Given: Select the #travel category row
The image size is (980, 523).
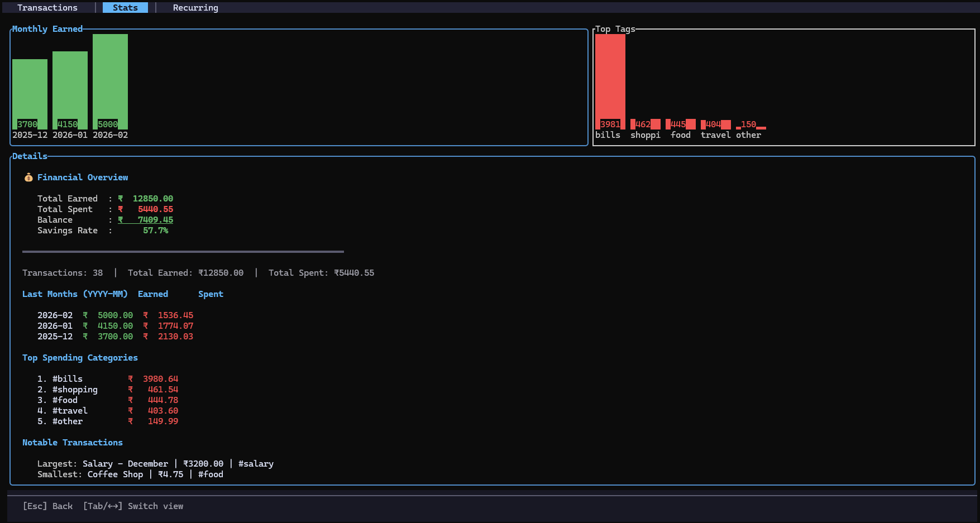Looking at the screenshot, I should (x=108, y=411).
